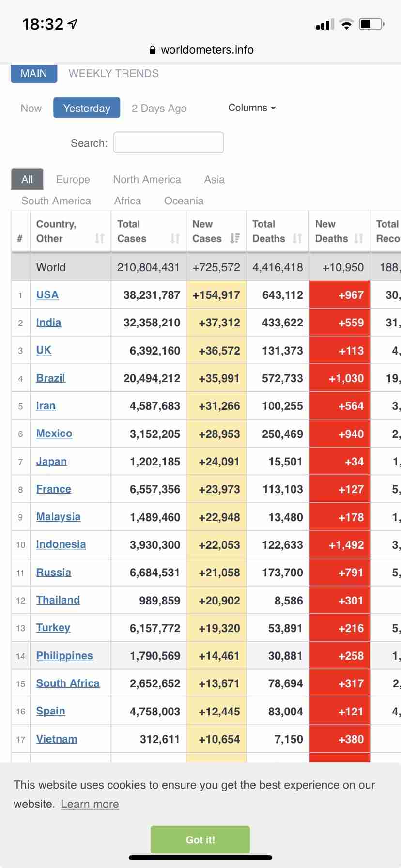
Task: Tap the battery status icon
Action: click(372, 24)
